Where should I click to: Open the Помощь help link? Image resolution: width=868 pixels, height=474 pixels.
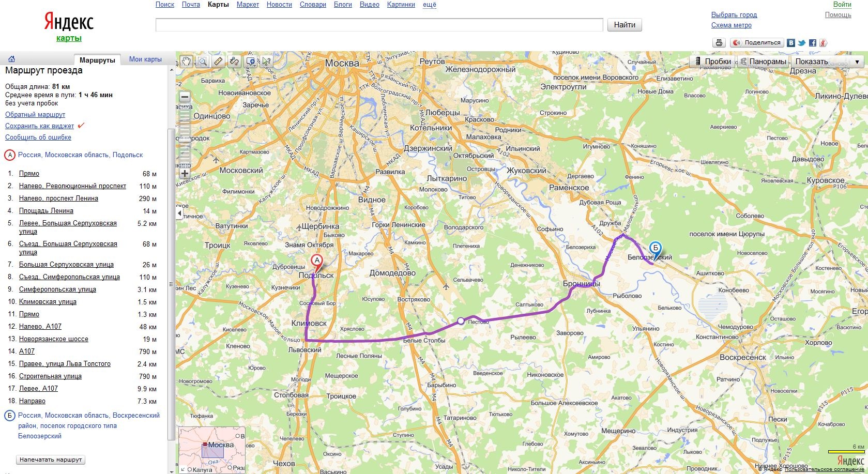click(838, 15)
